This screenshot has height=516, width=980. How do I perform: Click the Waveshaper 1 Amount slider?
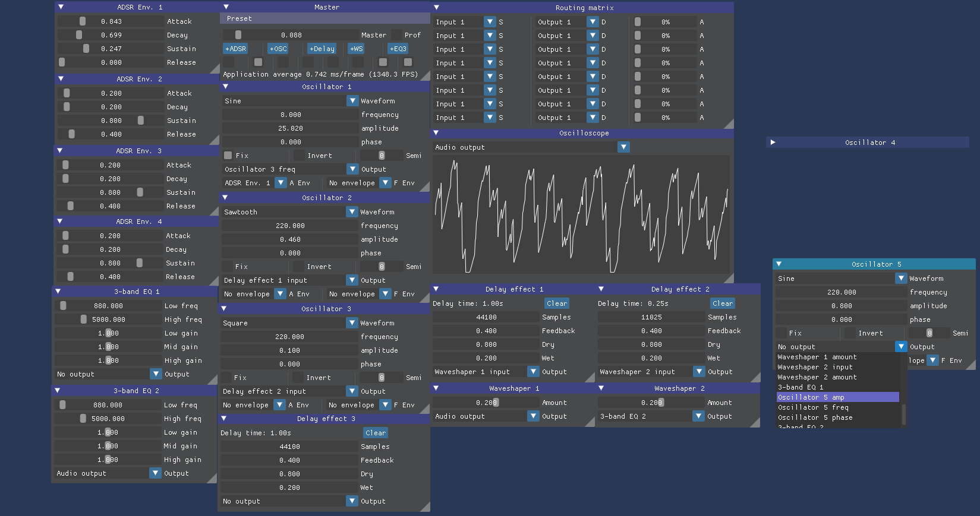[486, 403]
